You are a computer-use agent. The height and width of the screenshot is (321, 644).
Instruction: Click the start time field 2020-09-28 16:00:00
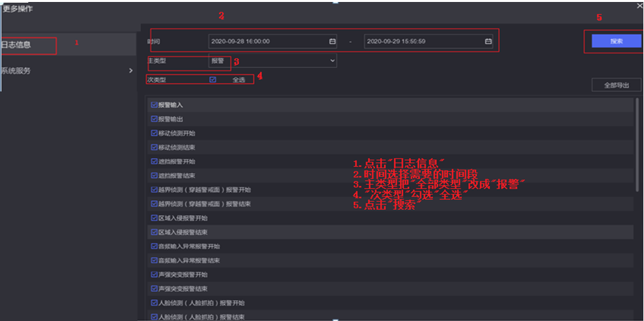(x=273, y=41)
